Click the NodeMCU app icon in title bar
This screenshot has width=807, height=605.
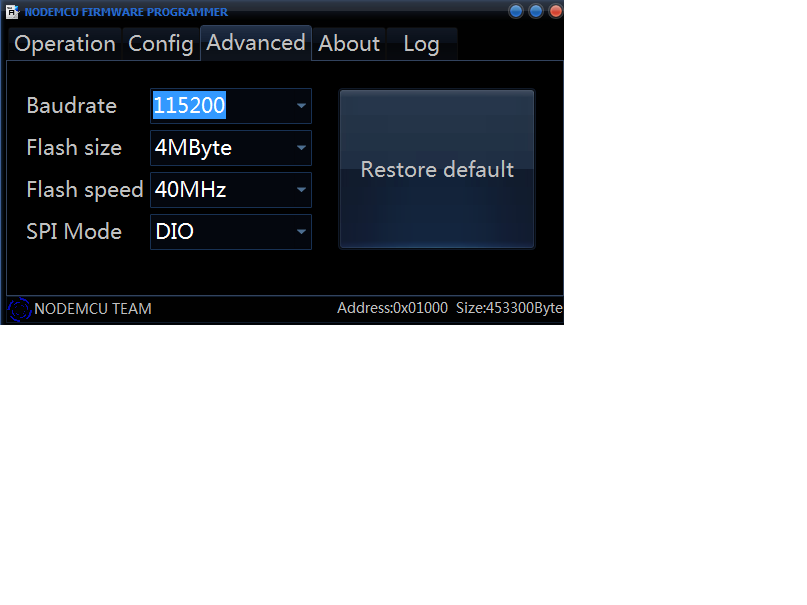12,11
